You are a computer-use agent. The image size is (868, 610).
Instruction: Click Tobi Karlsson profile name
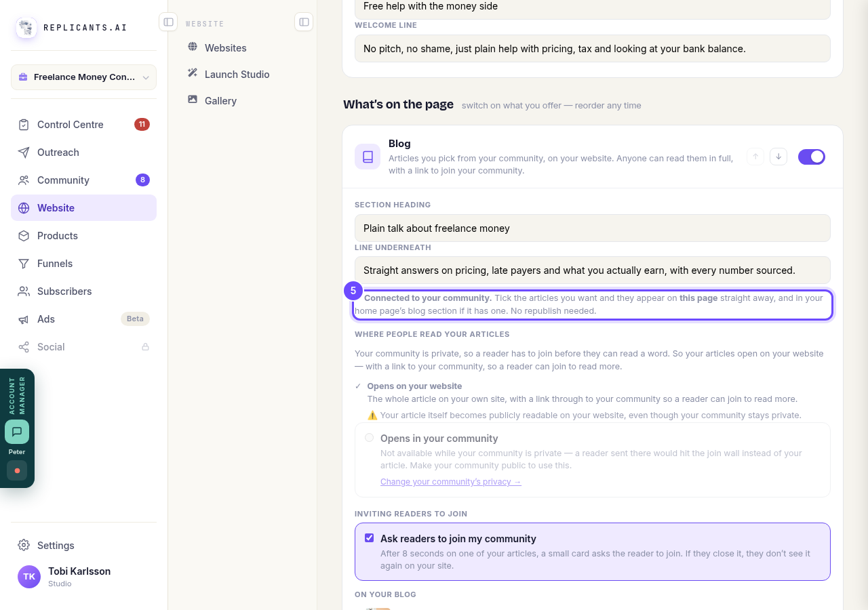click(79, 571)
